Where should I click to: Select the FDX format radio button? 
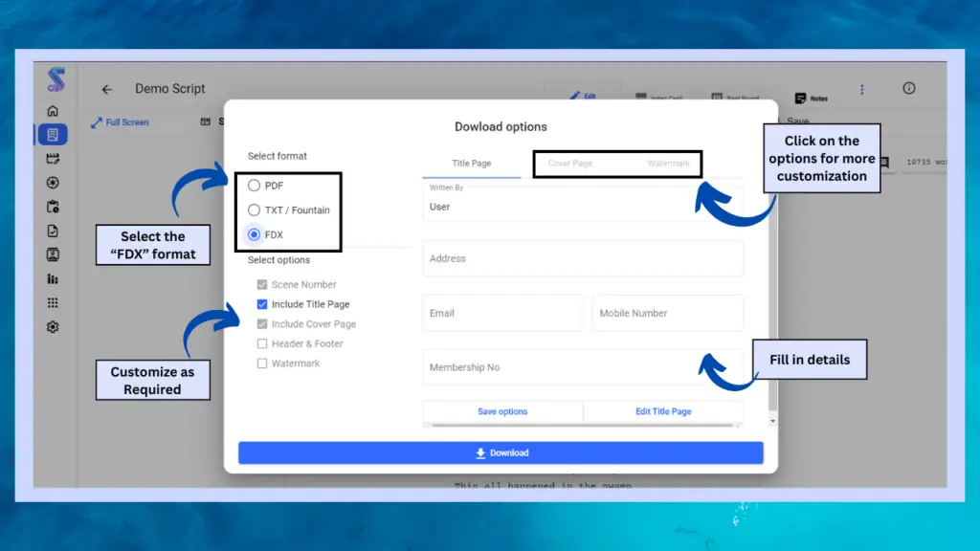(254, 235)
